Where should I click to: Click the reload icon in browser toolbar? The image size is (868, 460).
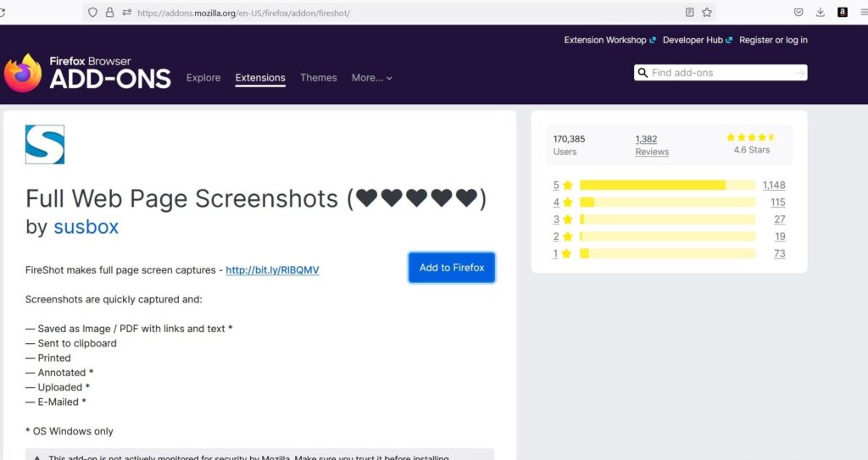point(2,12)
